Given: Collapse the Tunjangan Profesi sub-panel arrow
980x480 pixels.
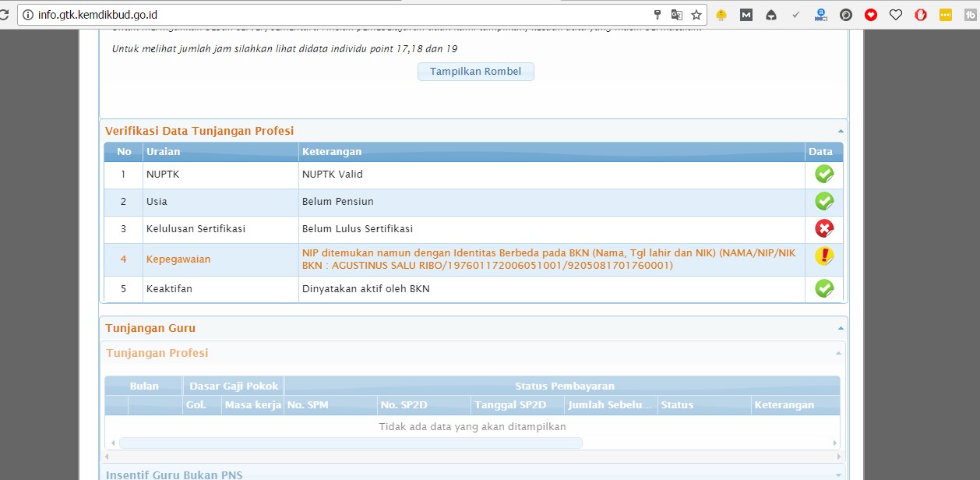Looking at the screenshot, I should [x=838, y=354].
